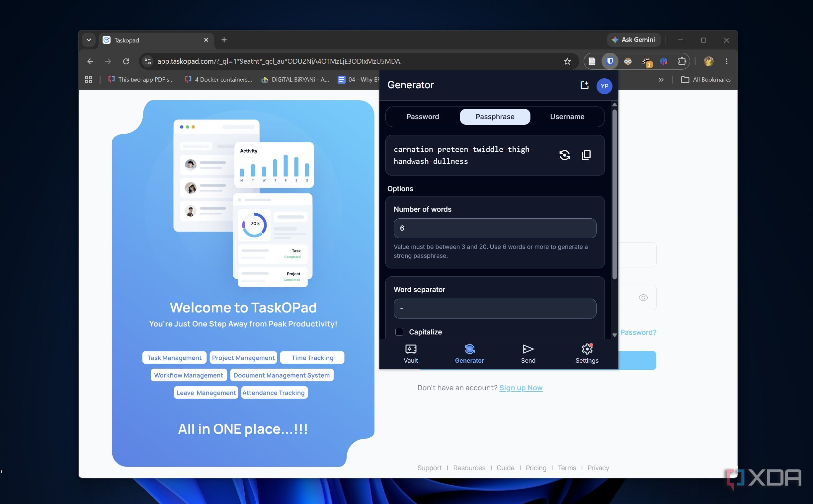This screenshot has height=504, width=813.
Task: Regenerate the passphrase with refresh icon
Action: coord(564,155)
